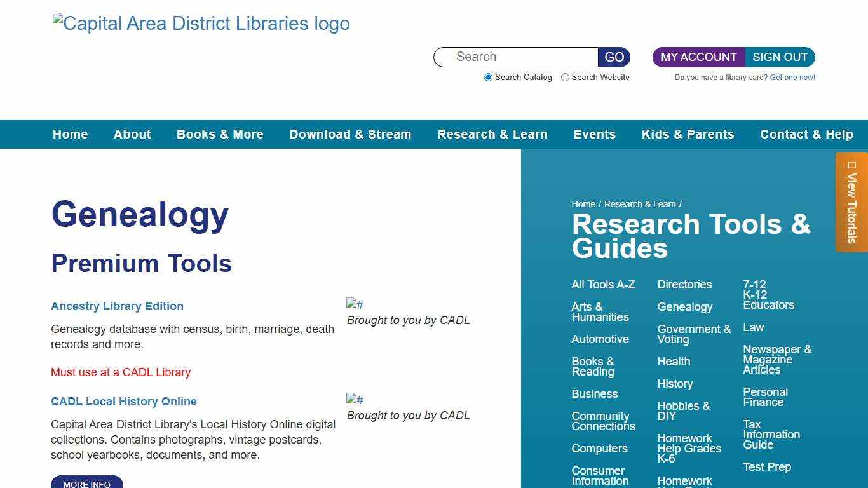Open the Download & Stream menu
This screenshot has width=868, height=488.
coord(350,134)
